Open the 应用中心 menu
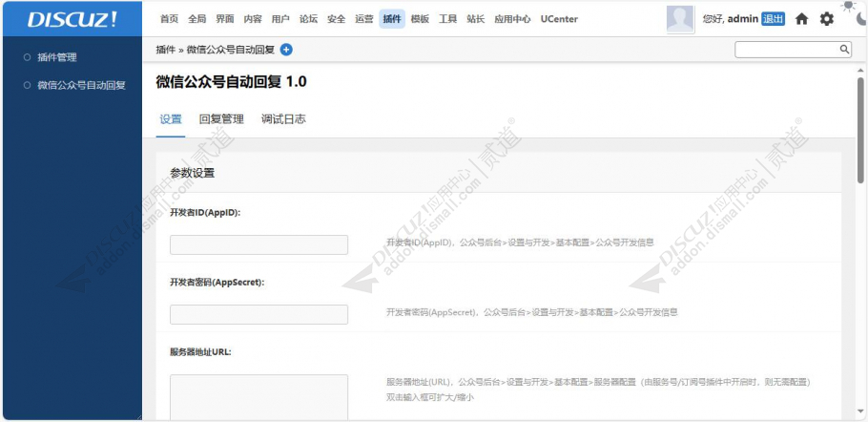The height and width of the screenshot is (422, 868). pyautogui.click(x=512, y=19)
